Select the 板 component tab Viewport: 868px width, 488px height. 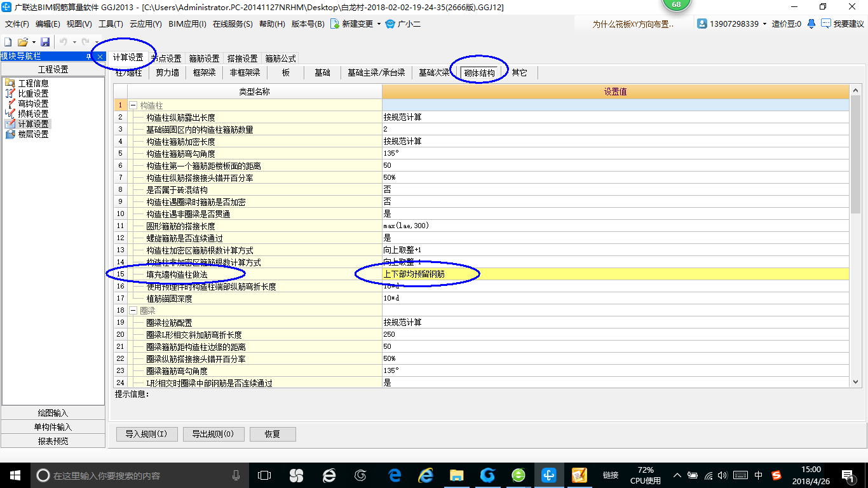[x=286, y=72]
